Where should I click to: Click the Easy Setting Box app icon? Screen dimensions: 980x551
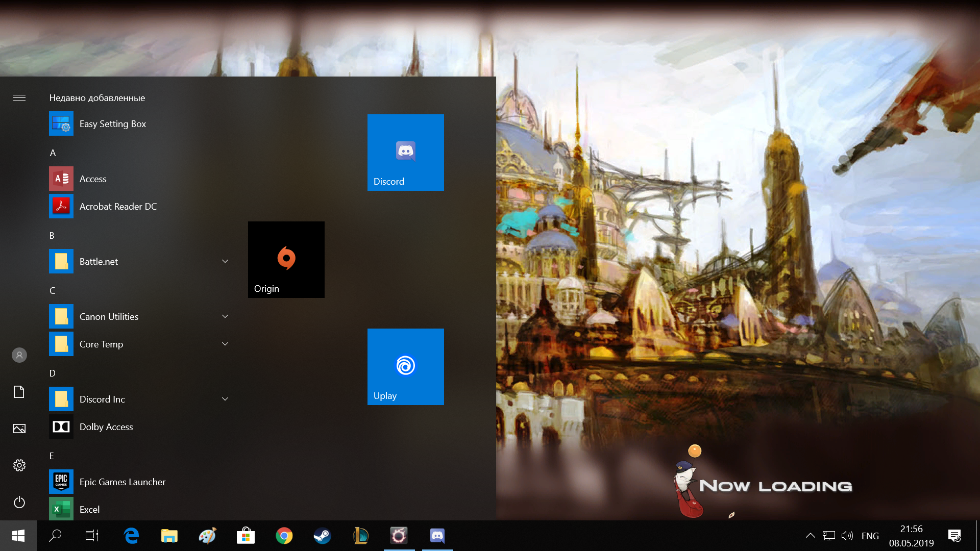tap(61, 123)
